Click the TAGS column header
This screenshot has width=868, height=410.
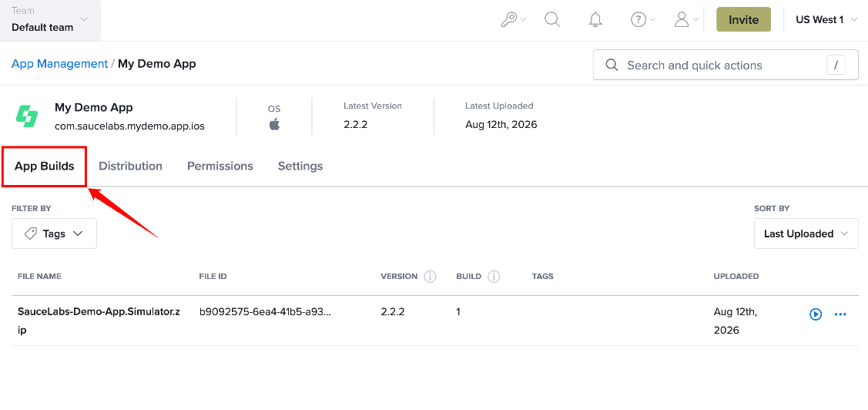tap(542, 277)
